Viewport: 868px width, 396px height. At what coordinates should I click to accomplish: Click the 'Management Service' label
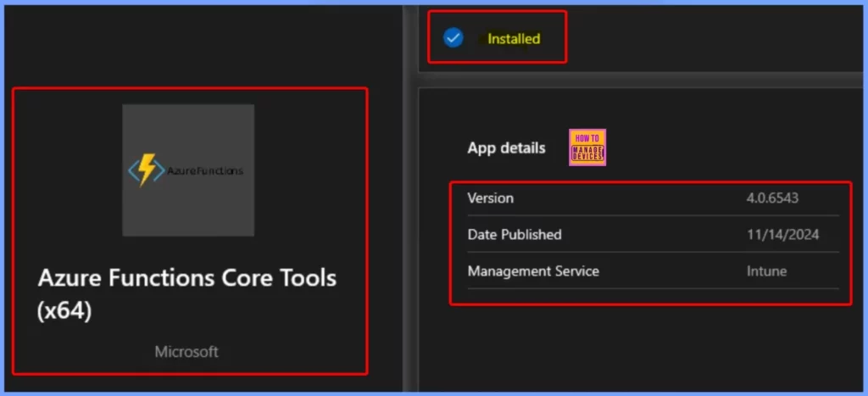point(533,271)
